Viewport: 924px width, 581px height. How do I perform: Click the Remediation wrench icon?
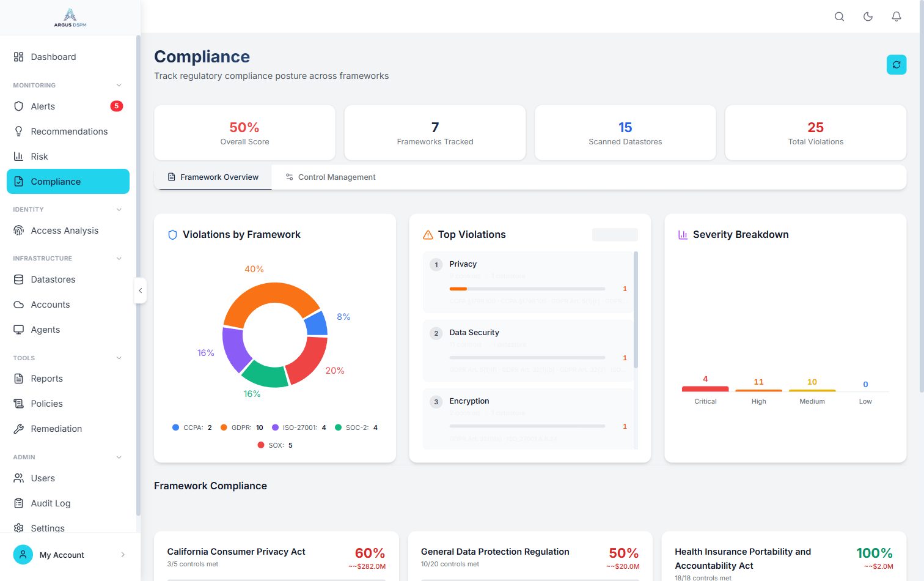(x=19, y=429)
